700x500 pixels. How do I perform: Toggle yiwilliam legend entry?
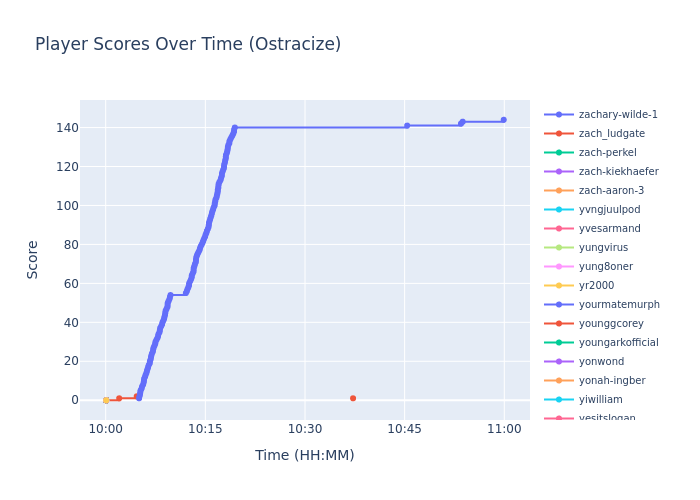(600, 400)
